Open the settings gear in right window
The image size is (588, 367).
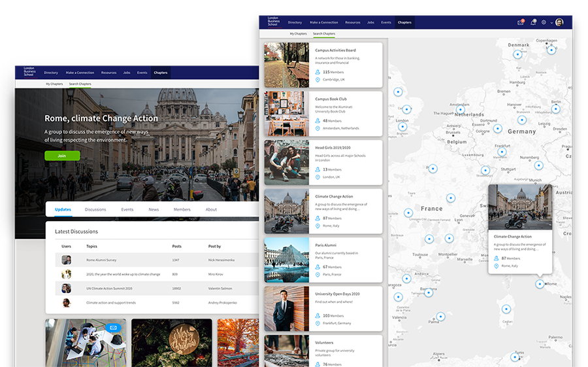point(544,22)
